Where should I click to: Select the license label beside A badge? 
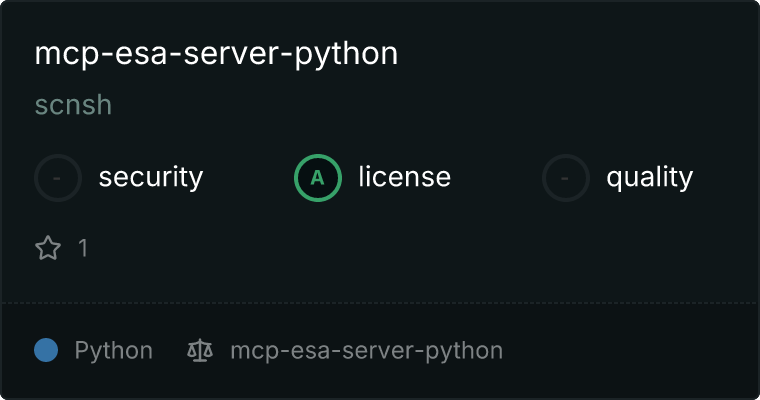point(404,178)
